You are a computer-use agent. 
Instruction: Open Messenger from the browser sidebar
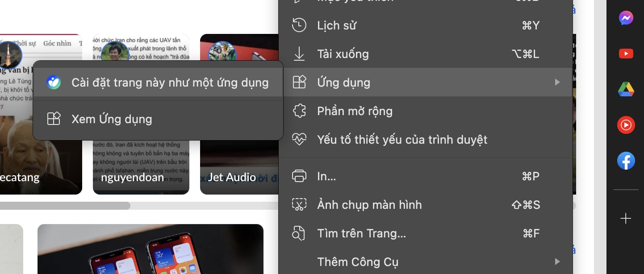[626, 18]
